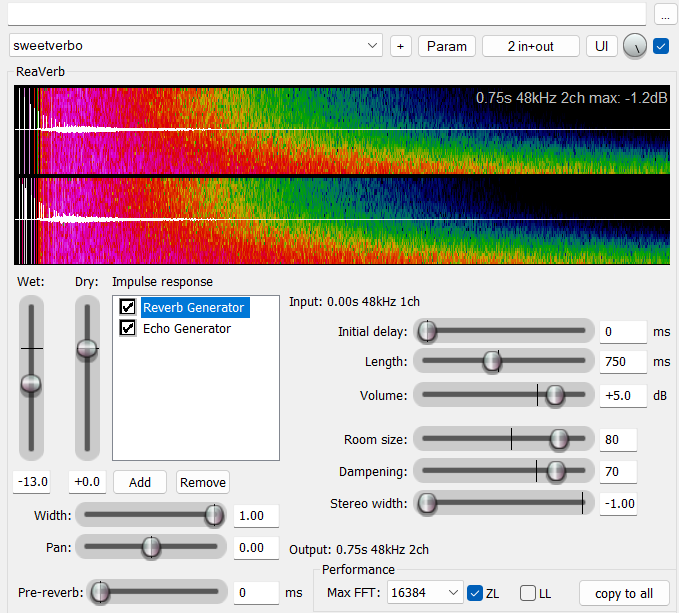Click the Pre-reverb slider handle
This screenshot has height=613, width=679.
[x=100, y=592]
